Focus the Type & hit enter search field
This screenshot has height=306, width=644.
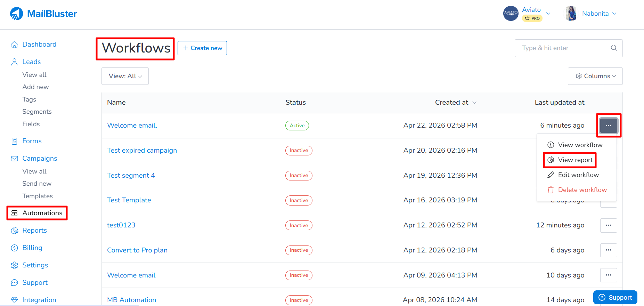coord(560,48)
